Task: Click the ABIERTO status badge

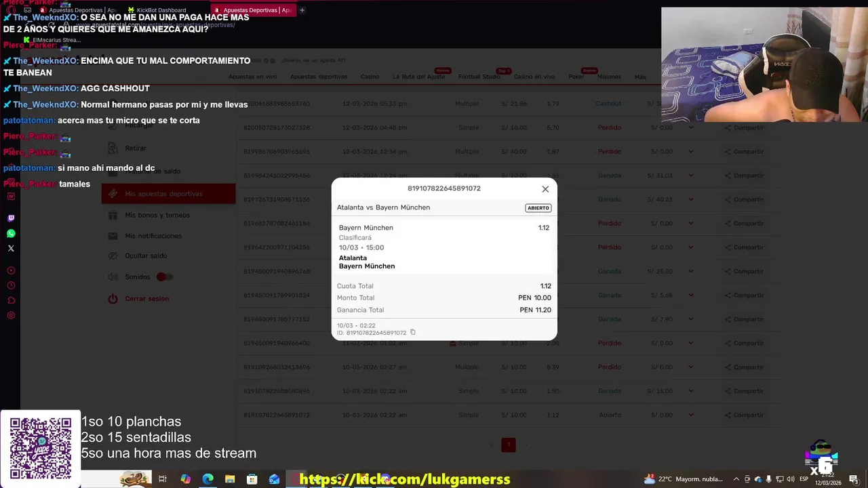Action: pos(538,208)
